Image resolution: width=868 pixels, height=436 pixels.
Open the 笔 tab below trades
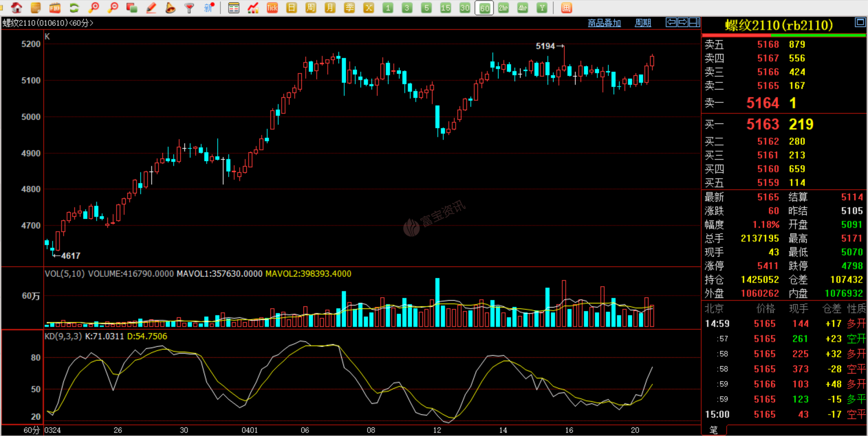(x=714, y=430)
